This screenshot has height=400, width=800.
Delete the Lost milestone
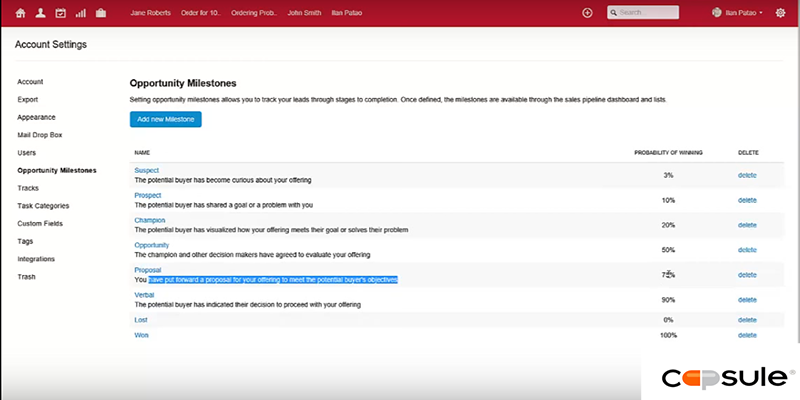point(747,318)
